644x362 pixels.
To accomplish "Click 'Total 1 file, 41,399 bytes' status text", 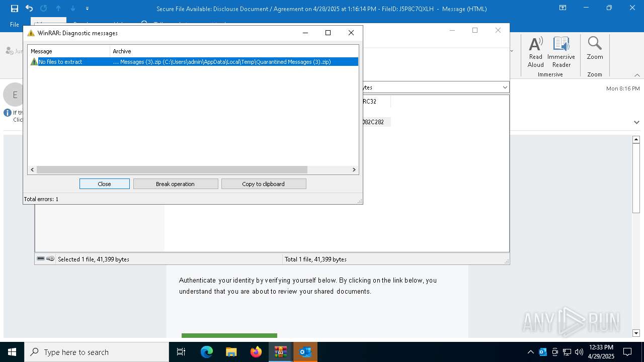I will (x=315, y=259).
